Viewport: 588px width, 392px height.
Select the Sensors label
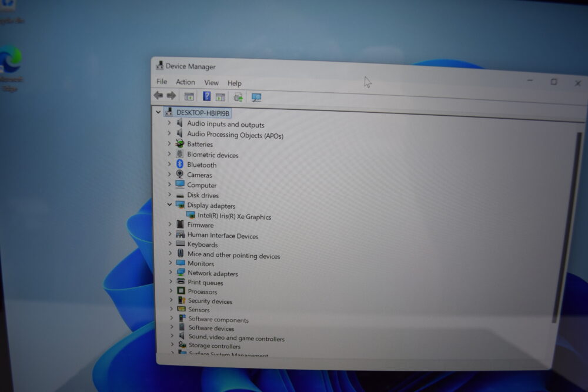coord(199,310)
